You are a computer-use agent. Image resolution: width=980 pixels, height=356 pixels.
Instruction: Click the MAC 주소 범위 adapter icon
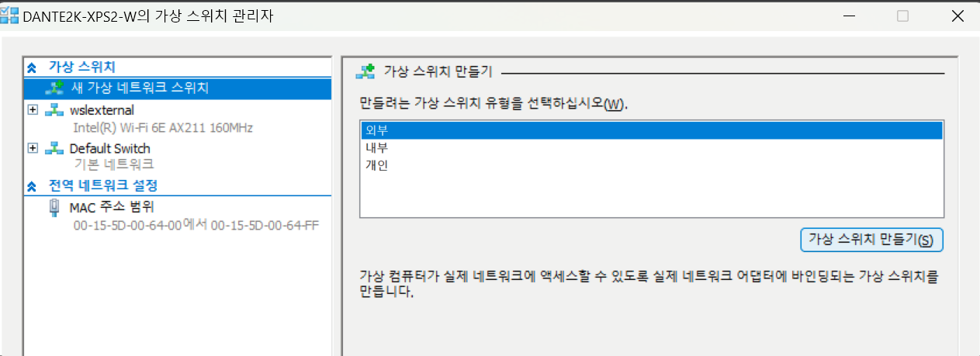[x=54, y=206]
